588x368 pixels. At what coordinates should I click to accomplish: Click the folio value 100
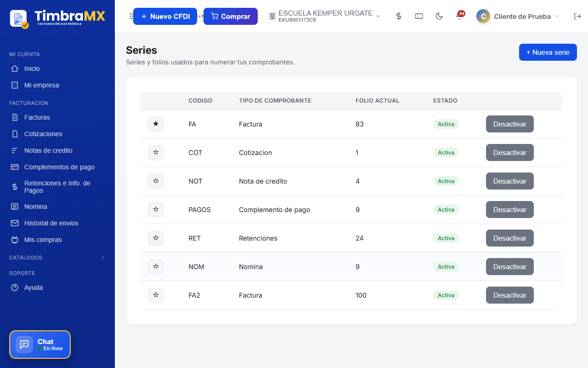361,295
